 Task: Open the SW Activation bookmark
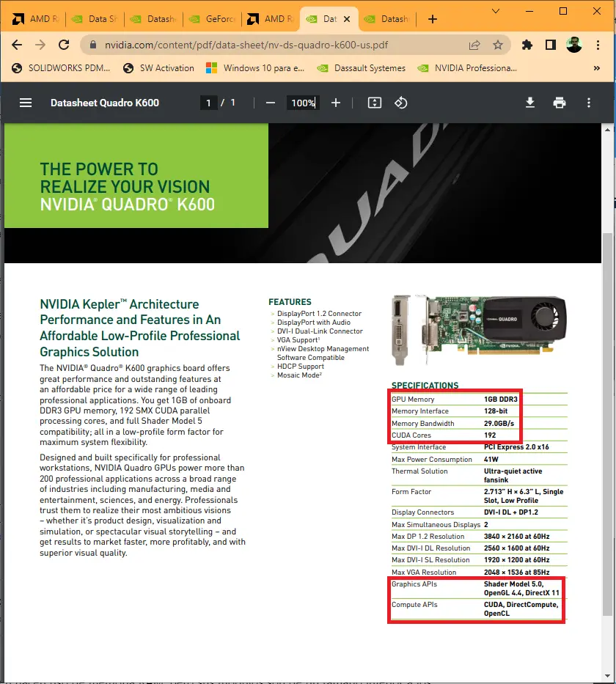[167, 67]
